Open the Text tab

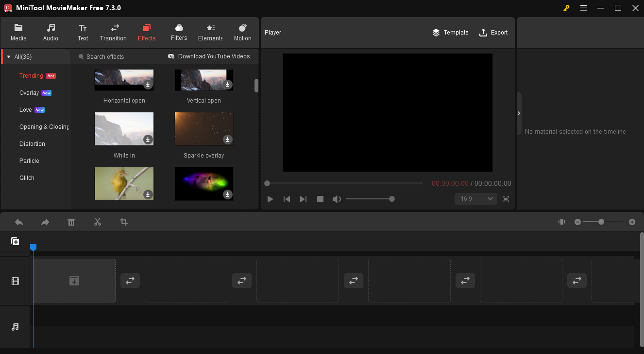(83, 33)
